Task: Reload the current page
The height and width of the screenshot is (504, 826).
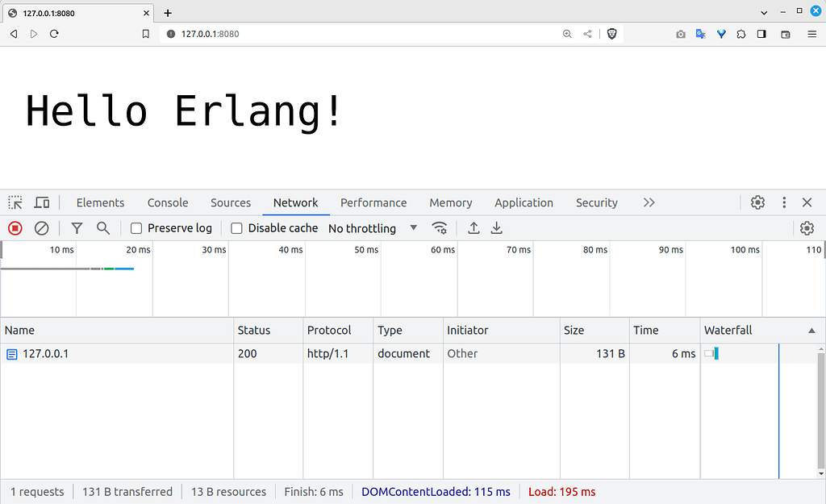Action: point(54,34)
